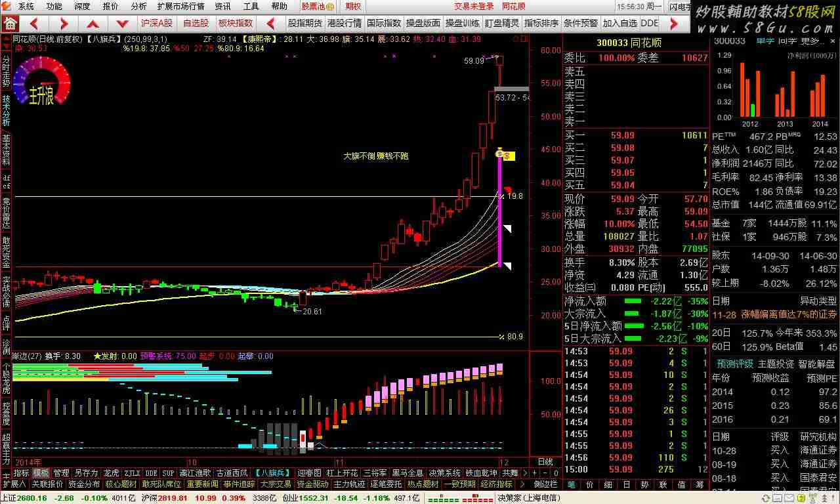The image size is (840, 504).
Task: Select the 竞价雷达 side tab
Action: click(x=6, y=212)
